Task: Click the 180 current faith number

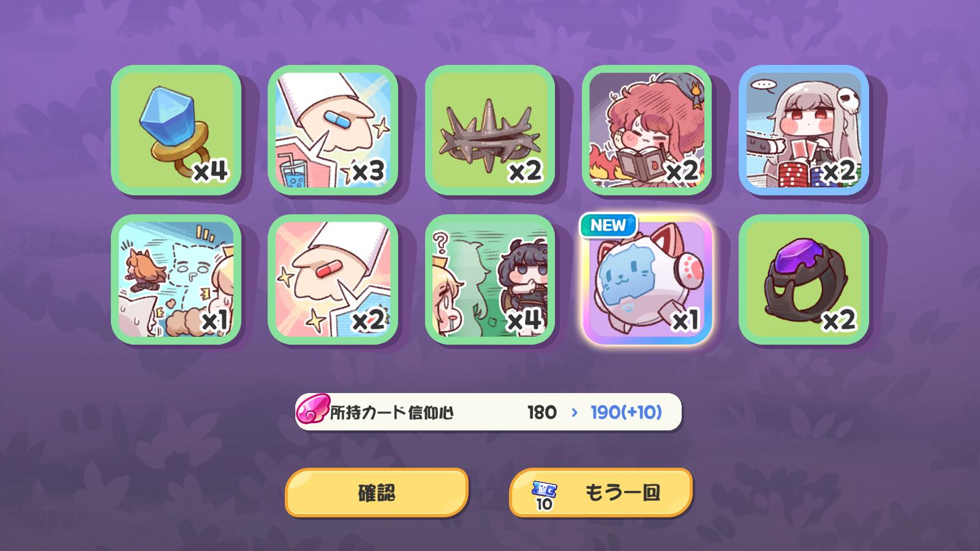Action: (x=542, y=413)
